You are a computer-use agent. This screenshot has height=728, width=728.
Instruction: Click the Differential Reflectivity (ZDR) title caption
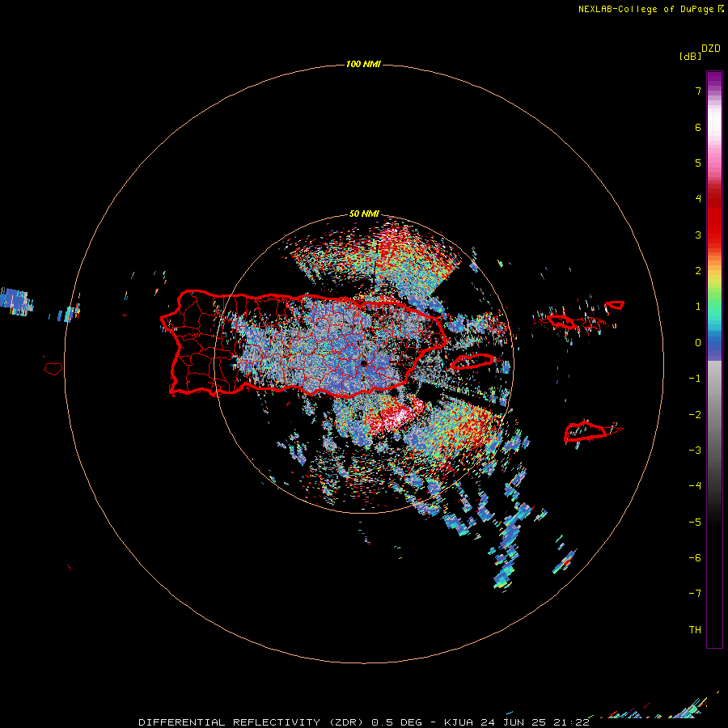(x=363, y=722)
